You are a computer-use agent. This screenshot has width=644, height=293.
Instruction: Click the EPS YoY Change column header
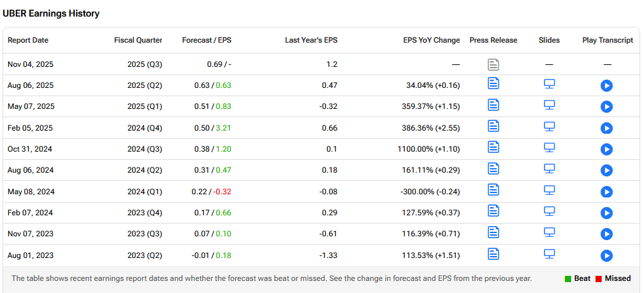point(431,40)
